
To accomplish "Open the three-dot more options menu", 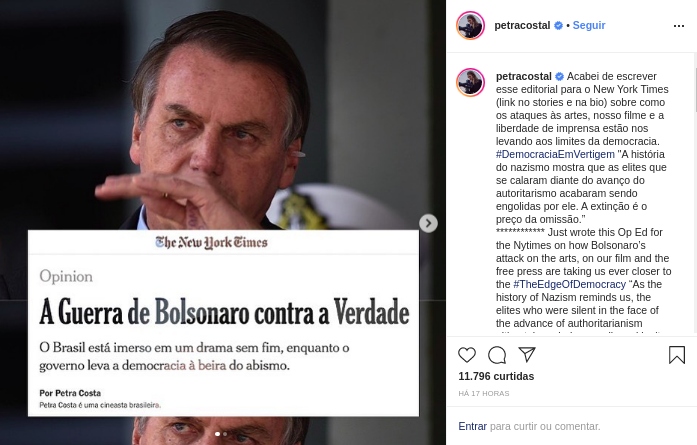I will pyautogui.click(x=679, y=26).
